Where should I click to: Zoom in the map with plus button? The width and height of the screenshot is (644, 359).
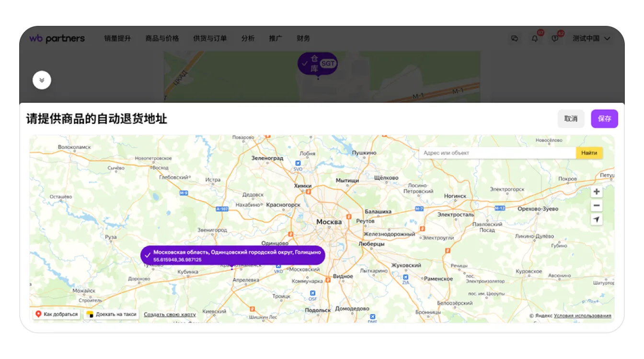[x=596, y=192]
